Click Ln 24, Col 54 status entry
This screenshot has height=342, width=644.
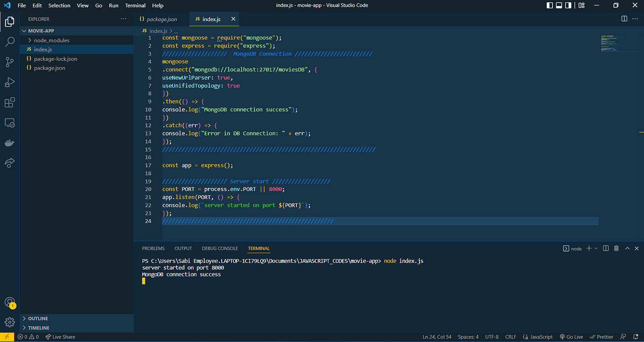tap(437, 337)
